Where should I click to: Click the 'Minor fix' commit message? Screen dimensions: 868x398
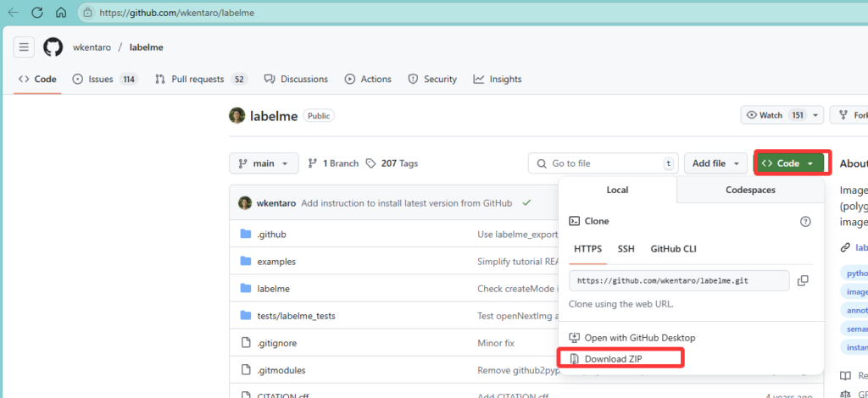tap(496, 343)
